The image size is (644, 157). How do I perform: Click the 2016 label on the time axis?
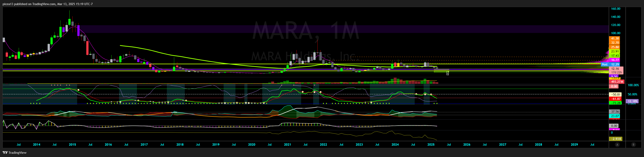click(x=108, y=145)
